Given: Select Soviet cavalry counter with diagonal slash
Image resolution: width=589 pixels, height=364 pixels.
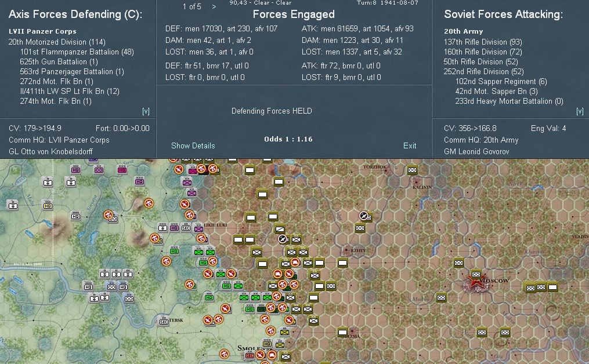Looking at the screenshot, I should (x=280, y=228).
